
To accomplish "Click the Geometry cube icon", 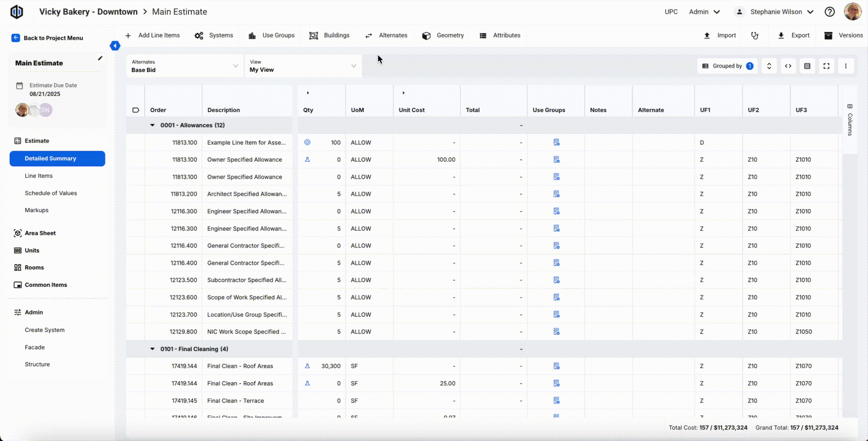I will point(426,36).
